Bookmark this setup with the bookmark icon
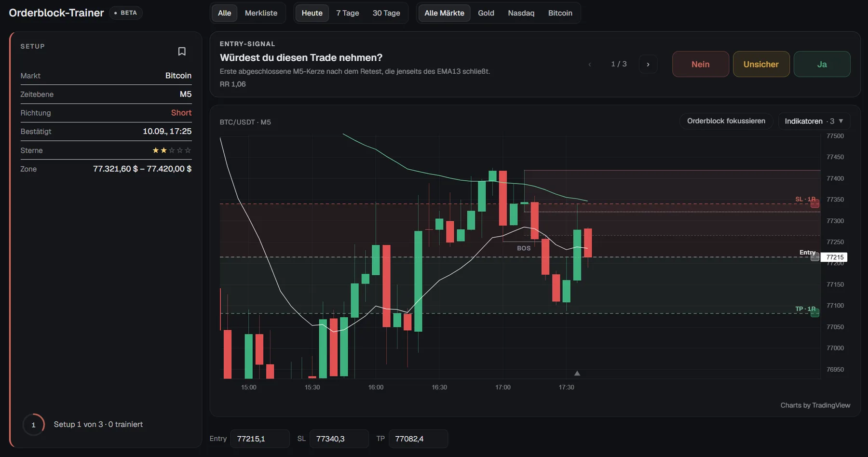Screen dimensions: 868x457 182,52
